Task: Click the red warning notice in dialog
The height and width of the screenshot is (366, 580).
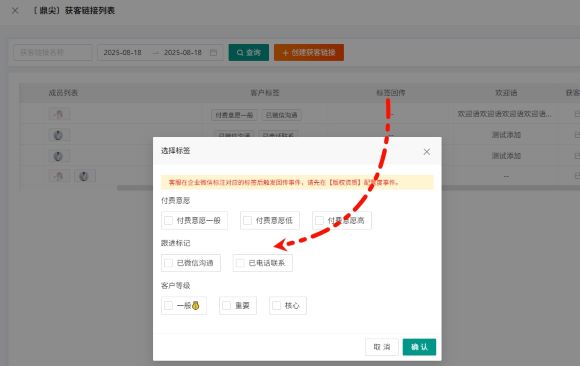Action: click(297, 182)
